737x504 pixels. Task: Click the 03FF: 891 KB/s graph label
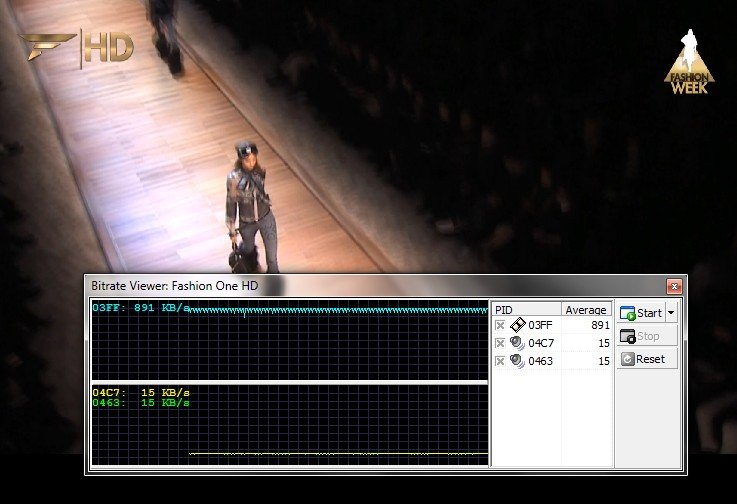point(141,308)
